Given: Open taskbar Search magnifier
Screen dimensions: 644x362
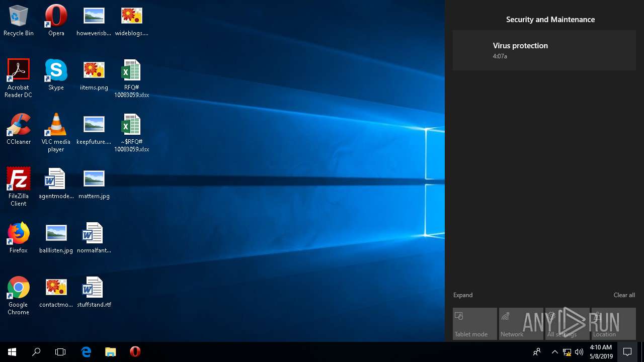Looking at the screenshot, I should point(36,352).
